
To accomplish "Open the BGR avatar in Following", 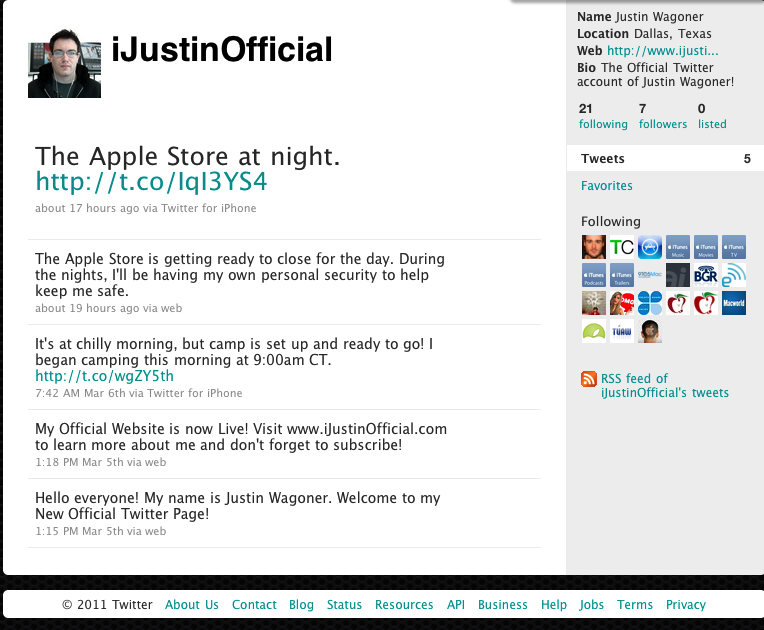I will (706, 275).
